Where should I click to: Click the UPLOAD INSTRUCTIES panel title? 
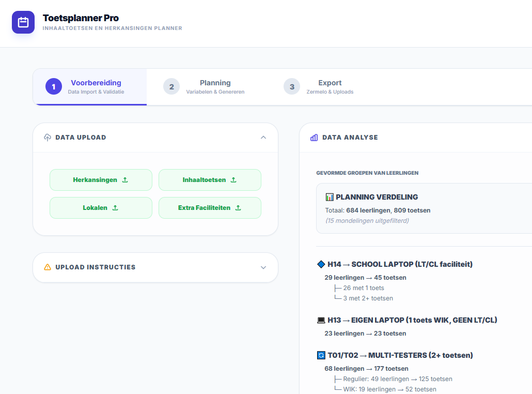(96, 267)
